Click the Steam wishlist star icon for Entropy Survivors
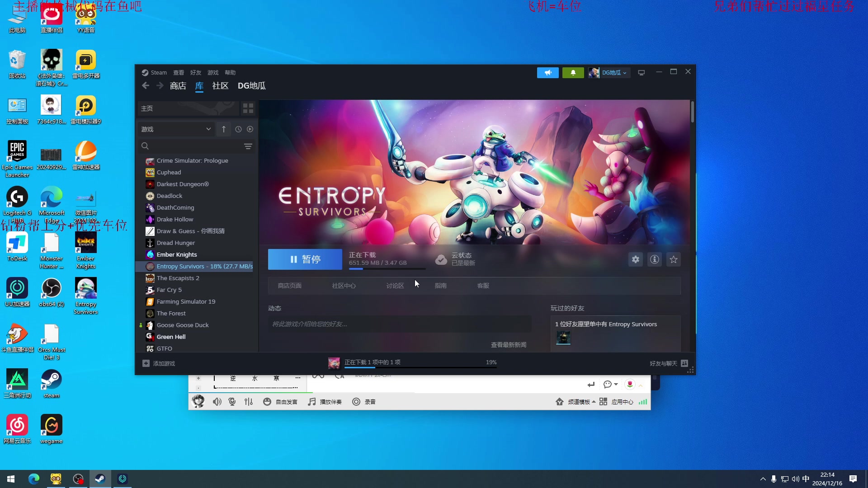Screen dimensions: 868x488 673,259
